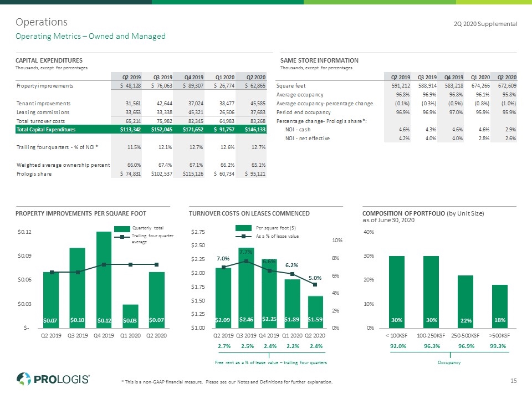Click the $102,537 Prologis share value

162,173
